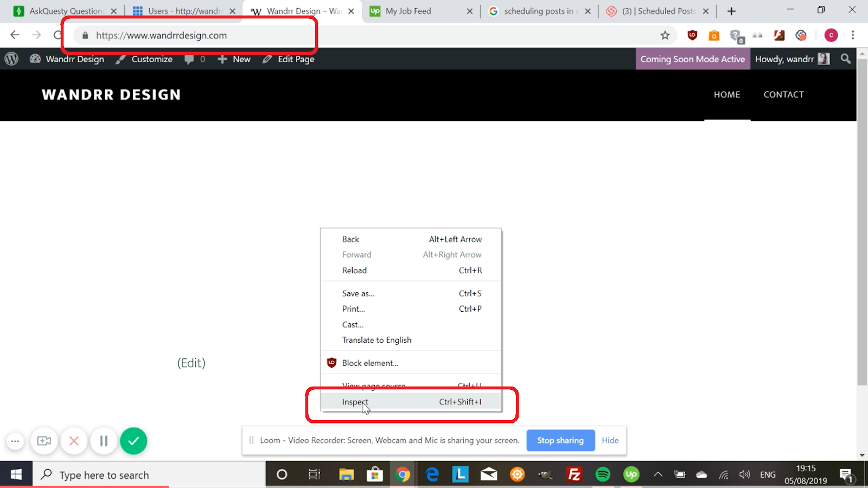Click the (Edit) page link
This screenshot has height=488, width=868.
coord(192,363)
